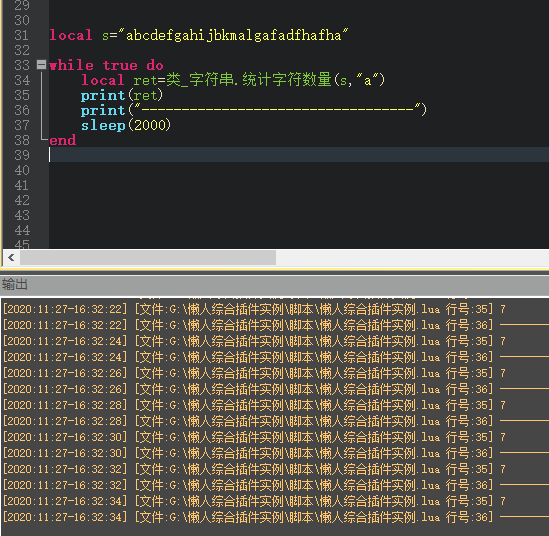Click the 16:32:34 line 36 log entry
The width and height of the screenshot is (549, 536).
point(276,517)
